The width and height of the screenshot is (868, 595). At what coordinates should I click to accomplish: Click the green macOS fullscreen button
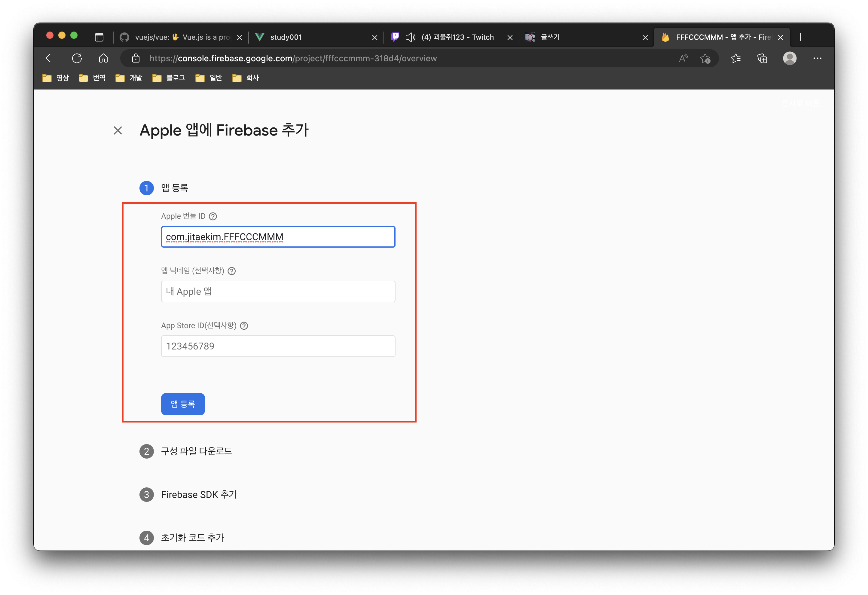74,35
